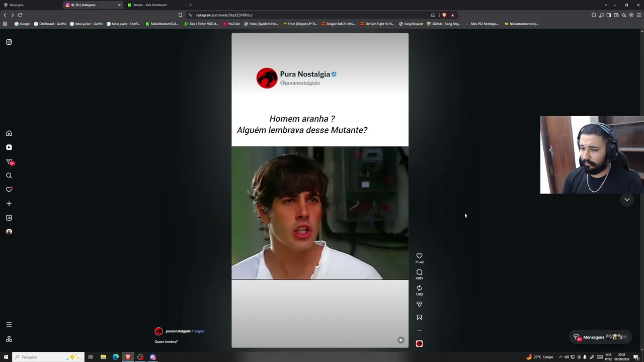Show hidden system tray icons
This screenshot has width=644, height=362.
click(560, 357)
